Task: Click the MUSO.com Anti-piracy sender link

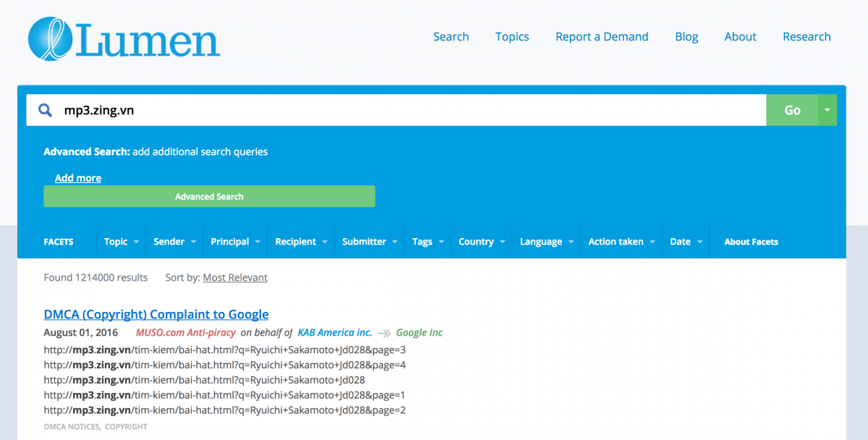Action: (x=186, y=333)
